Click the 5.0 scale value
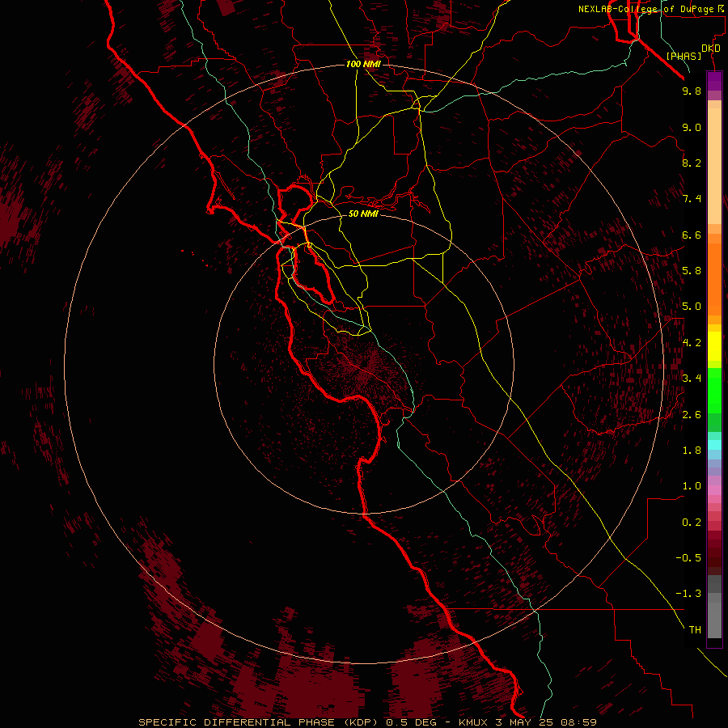The height and width of the screenshot is (728, 728). point(692,307)
